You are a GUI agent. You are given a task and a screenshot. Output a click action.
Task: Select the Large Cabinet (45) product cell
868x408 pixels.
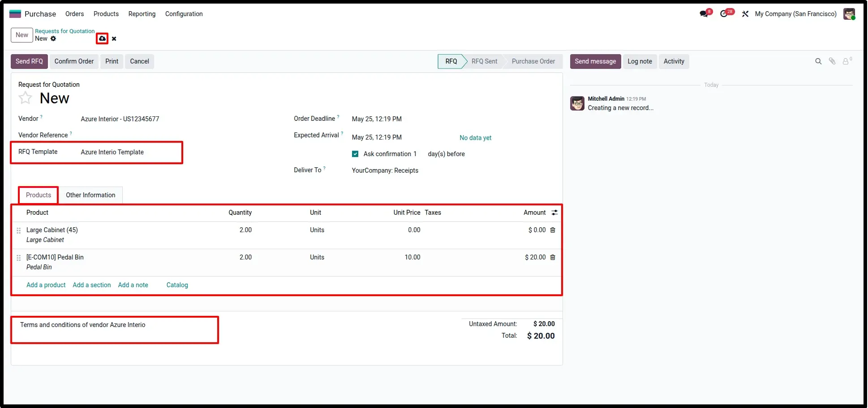pyautogui.click(x=52, y=230)
